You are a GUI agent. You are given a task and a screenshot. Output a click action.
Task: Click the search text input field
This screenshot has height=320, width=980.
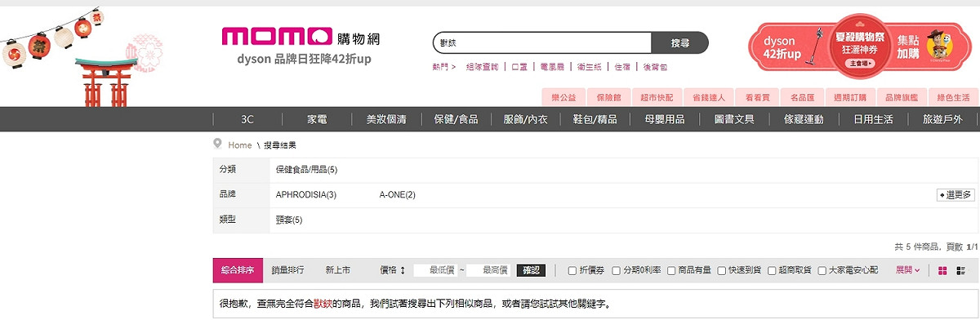click(542, 42)
